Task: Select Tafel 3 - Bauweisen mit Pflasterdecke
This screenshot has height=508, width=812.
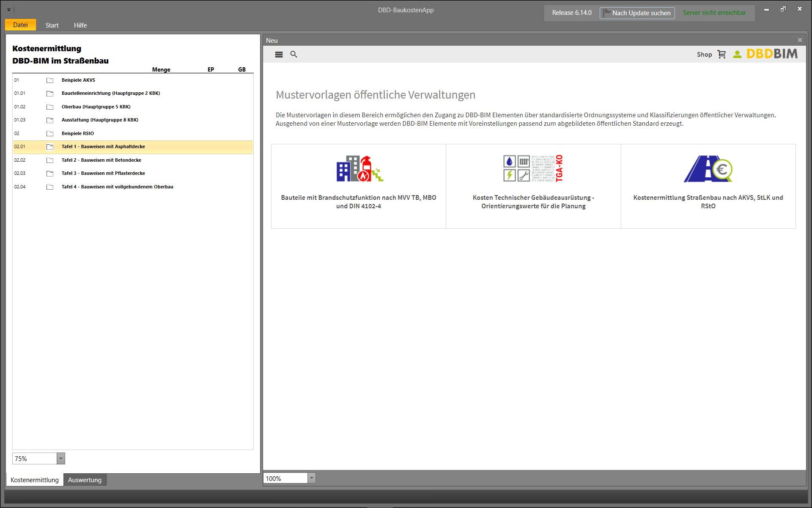Action: [x=133, y=174]
